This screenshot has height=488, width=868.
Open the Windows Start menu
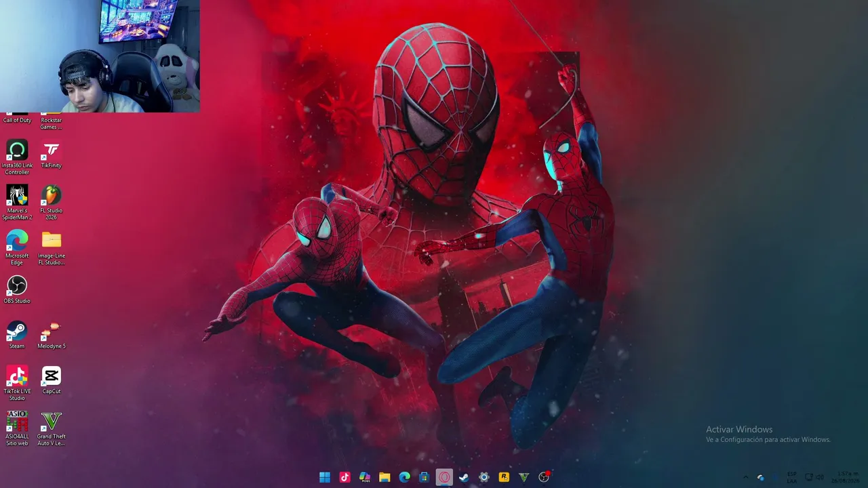click(325, 477)
